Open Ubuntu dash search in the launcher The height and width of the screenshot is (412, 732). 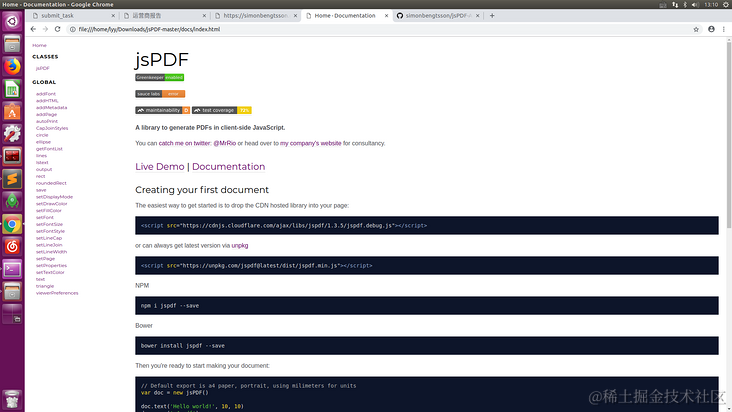(12, 21)
